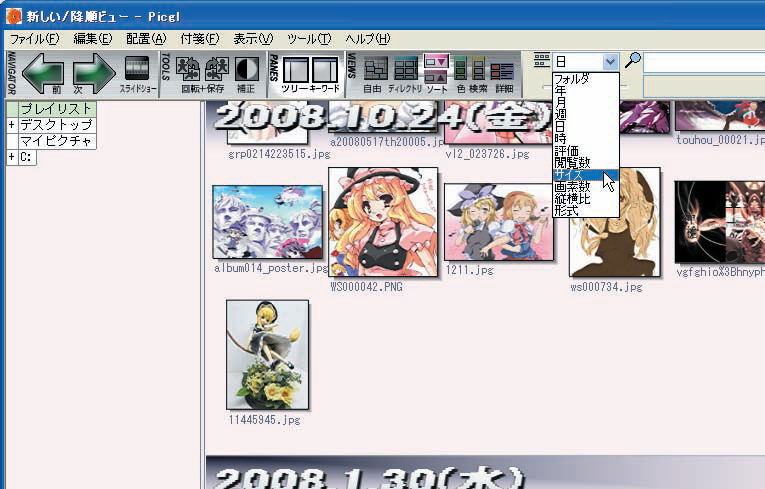This screenshot has height=489, width=765.
Task: Click file name a20080517th20005.jp
Action: [x=387, y=142]
